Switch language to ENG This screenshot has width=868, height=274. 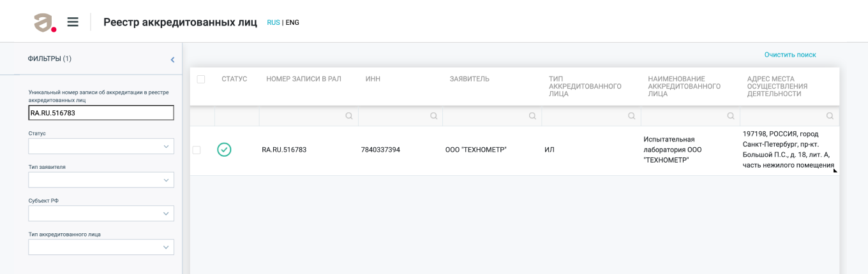292,22
